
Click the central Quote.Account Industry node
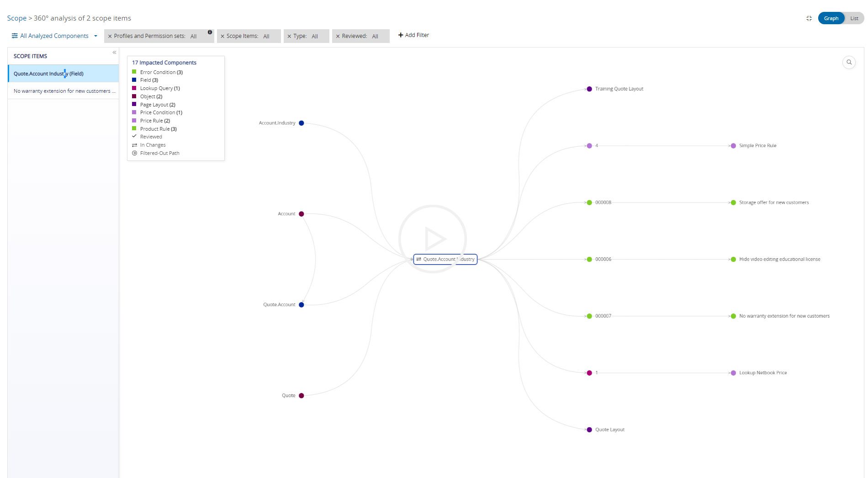coord(445,259)
